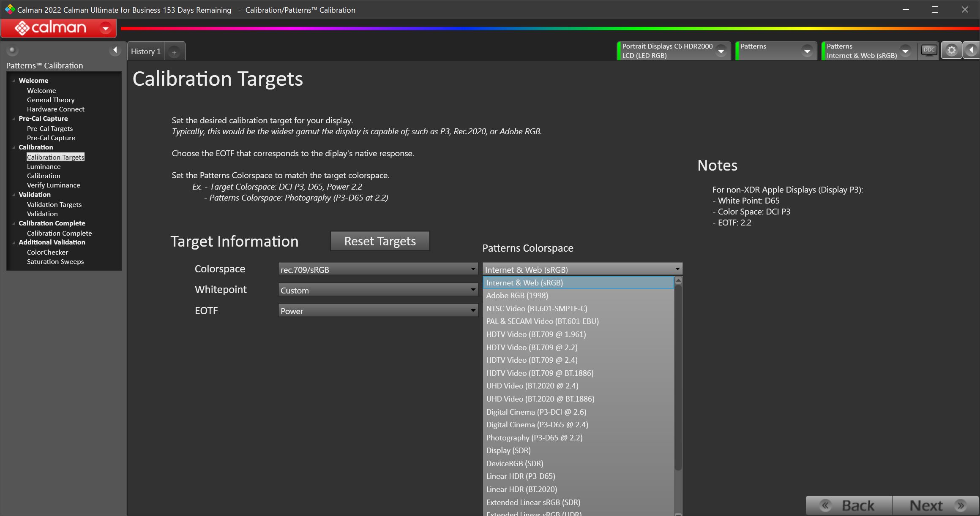Select HDTV Video (BT.709 @ 1.961)
The width and height of the screenshot is (980, 516).
[578, 334]
